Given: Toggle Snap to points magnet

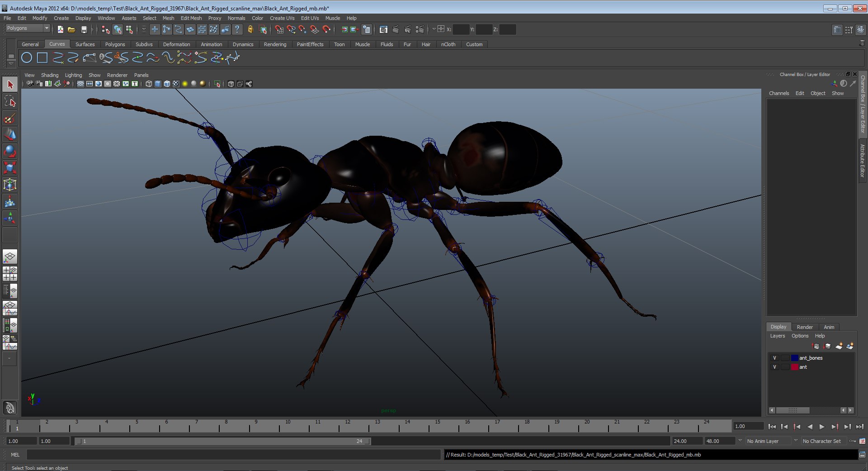Looking at the screenshot, I should click(302, 29).
